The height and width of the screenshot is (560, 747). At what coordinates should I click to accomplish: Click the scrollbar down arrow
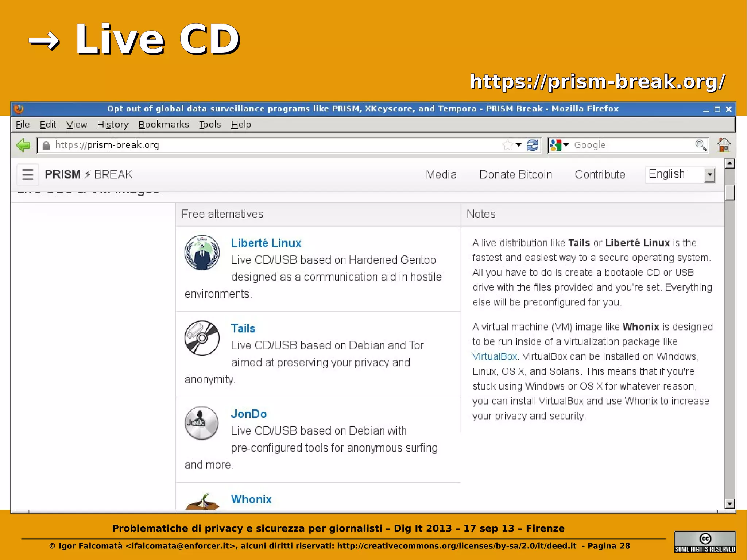[729, 504]
